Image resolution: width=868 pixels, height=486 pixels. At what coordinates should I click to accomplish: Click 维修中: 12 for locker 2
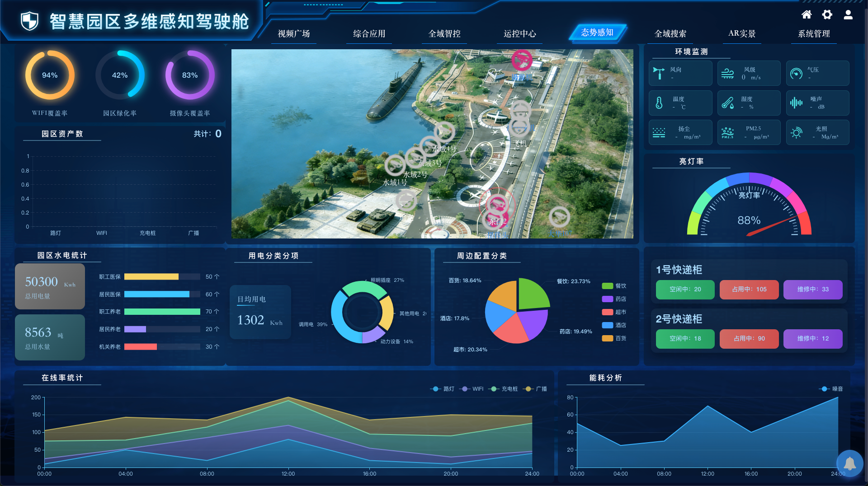(813, 339)
